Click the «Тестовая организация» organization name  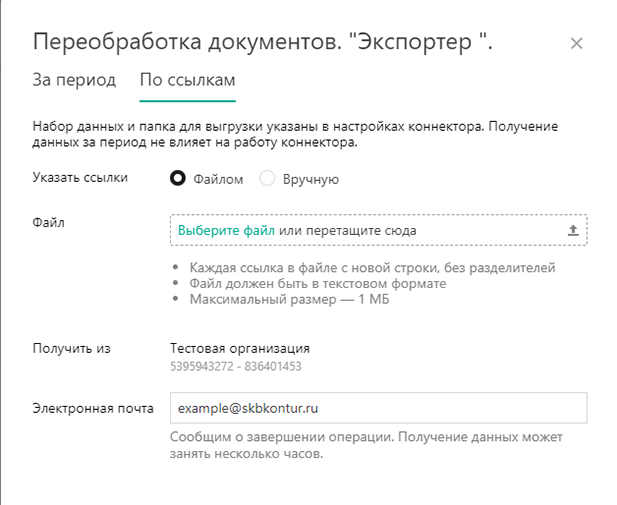point(240,349)
